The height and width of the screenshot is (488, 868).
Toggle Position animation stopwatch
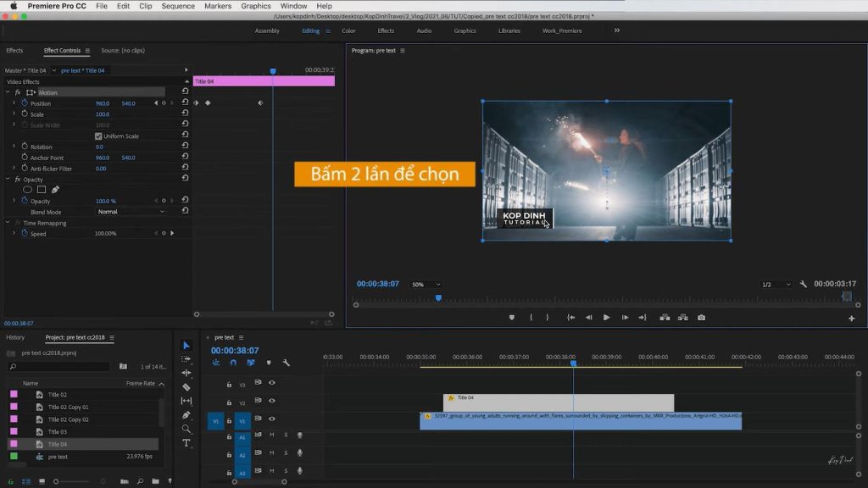point(24,103)
